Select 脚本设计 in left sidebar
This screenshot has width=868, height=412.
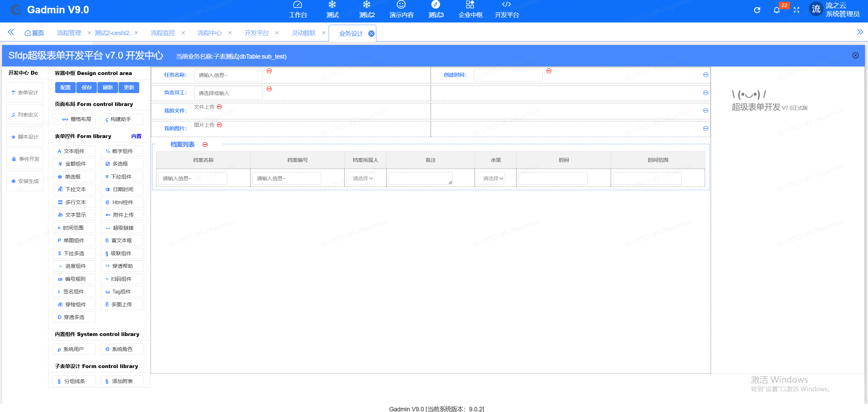click(25, 137)
